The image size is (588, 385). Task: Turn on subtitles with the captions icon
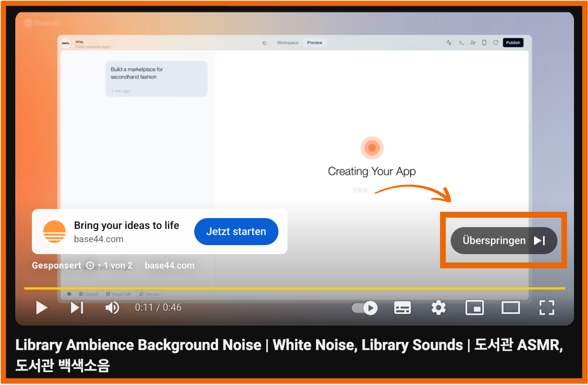(402, 308)
